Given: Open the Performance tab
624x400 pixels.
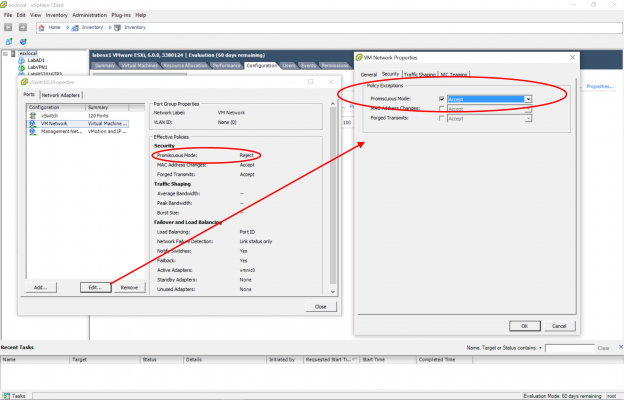Looking at the screenshot, I should click(226, 66).
